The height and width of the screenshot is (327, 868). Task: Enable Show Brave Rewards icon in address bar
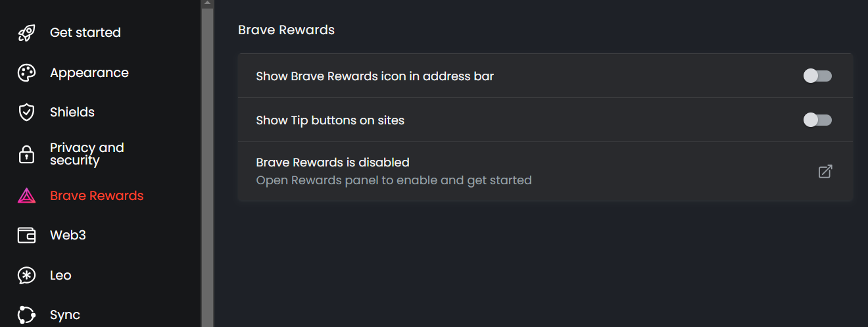817,76
